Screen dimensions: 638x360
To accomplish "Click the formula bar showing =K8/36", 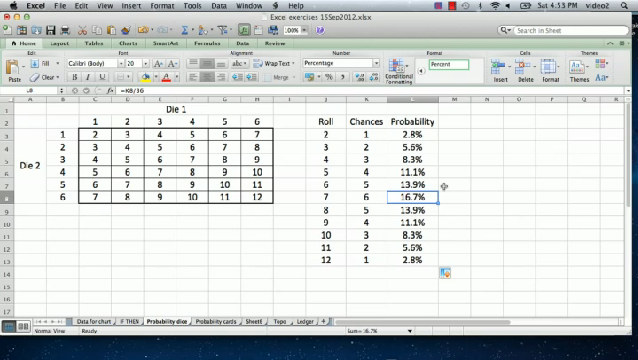I will pyautogui.click(x=370, y=90).
